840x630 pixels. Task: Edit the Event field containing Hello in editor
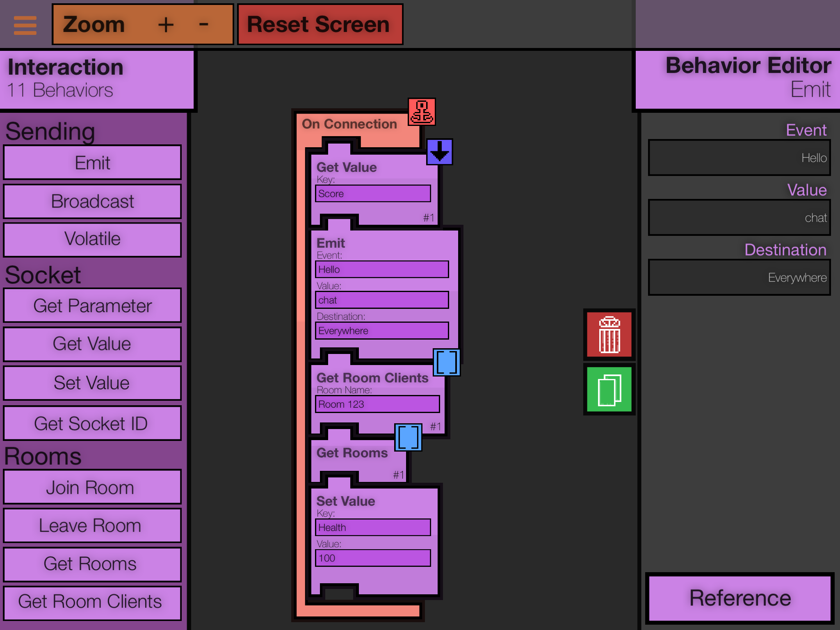click(x=739, y=158)
